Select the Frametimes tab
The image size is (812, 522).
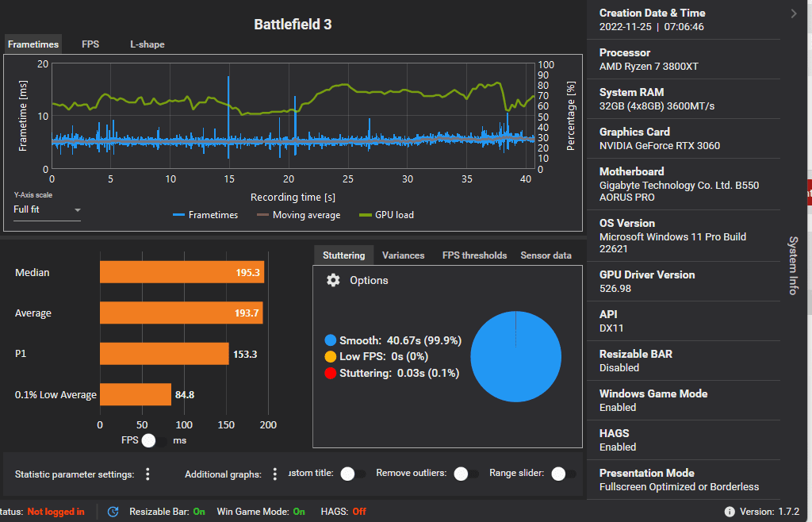pos(33,44)
